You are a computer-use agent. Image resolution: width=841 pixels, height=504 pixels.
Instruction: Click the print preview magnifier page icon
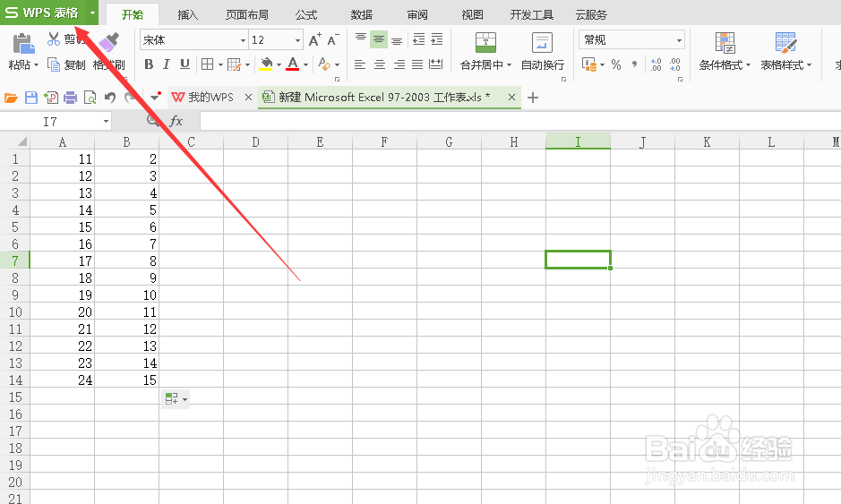pos(90,98)
